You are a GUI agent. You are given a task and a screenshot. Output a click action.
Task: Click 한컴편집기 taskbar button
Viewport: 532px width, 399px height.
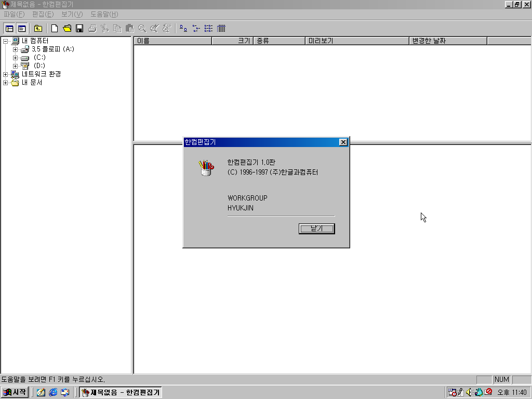coord(121,392)
